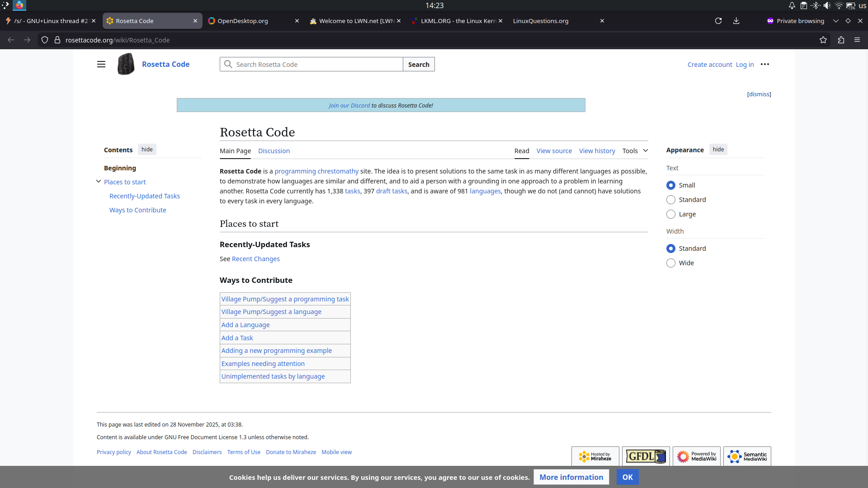Screen dimensions: 868x488
Task: Bookmark this page with star icon
Action: tap(823, 40)
